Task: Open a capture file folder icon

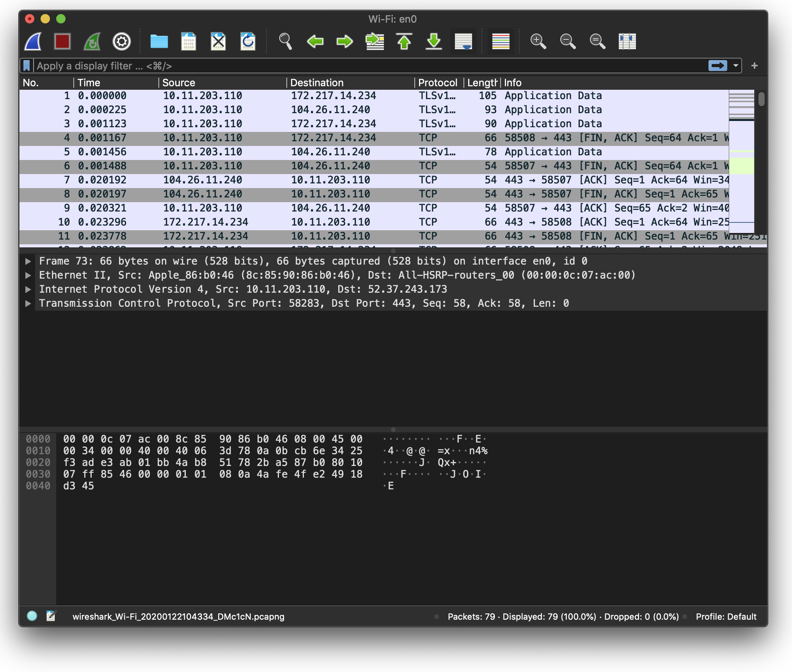Action: point(159,41)
